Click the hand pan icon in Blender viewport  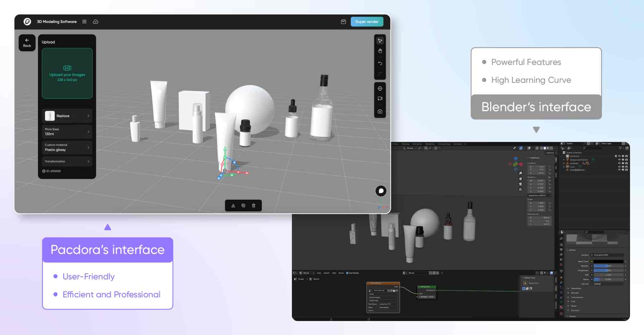click(520, 178)
